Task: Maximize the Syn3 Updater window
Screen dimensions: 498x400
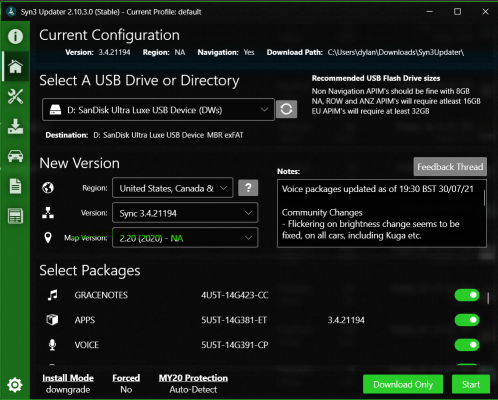Action: pos(458,12)
